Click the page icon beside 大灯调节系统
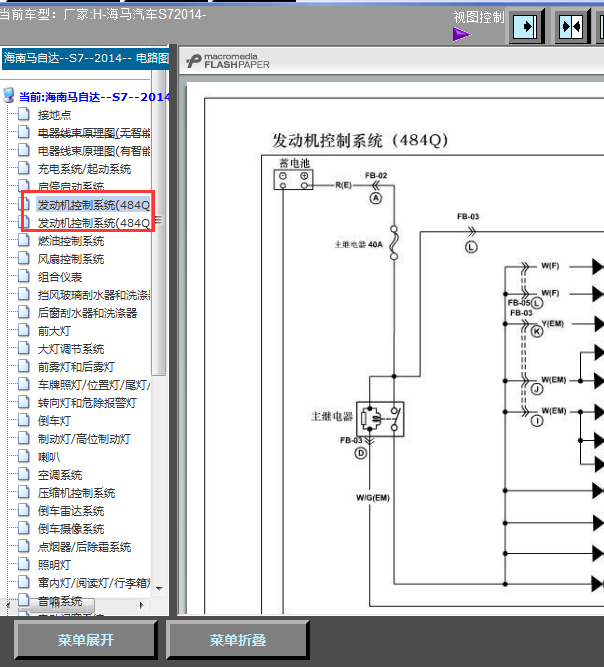This screenshot has width=604, height=667. coord(24,348)
